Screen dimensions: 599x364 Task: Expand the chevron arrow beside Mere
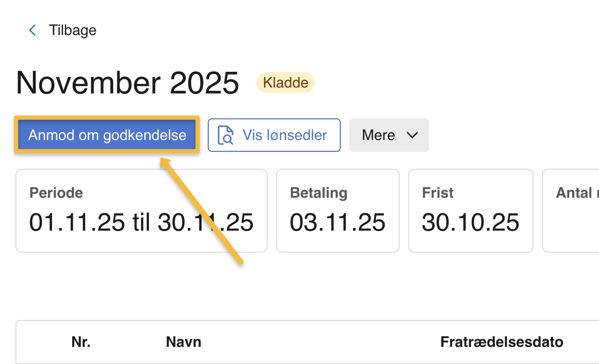tap(412, 135)
